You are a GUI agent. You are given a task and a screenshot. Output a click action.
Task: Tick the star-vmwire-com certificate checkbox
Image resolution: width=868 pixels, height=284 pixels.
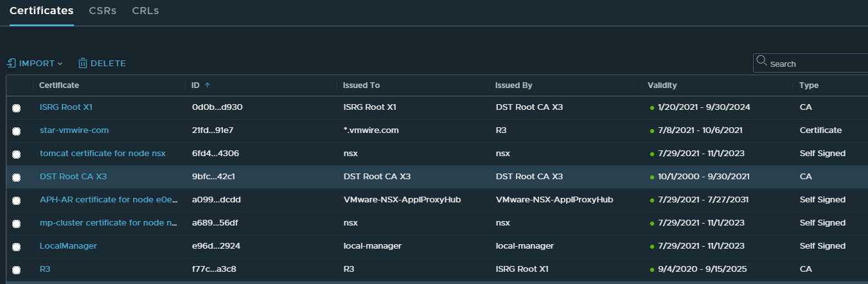click(16, 131)
